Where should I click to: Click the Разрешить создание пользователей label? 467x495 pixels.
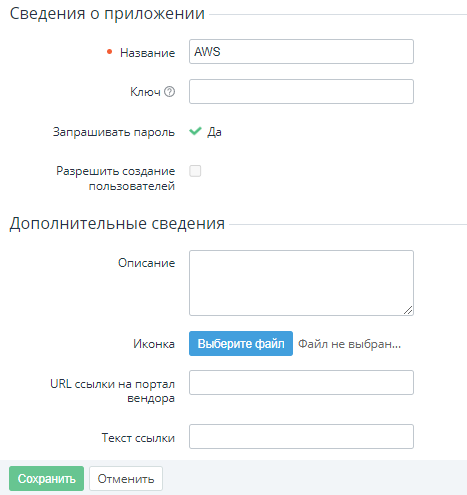pyautogui.click(x=115, y=178)
